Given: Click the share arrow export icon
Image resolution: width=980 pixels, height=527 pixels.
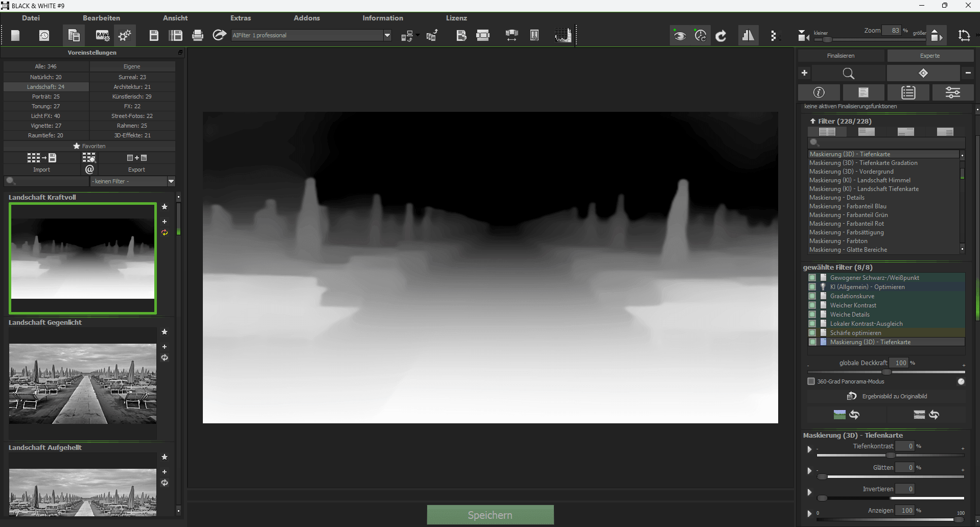Looking at the screenshot, I should 220,35.
